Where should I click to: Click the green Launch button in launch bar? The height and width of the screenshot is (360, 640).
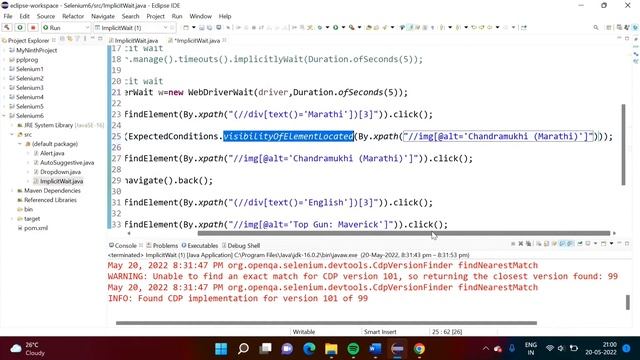[20, 27]
